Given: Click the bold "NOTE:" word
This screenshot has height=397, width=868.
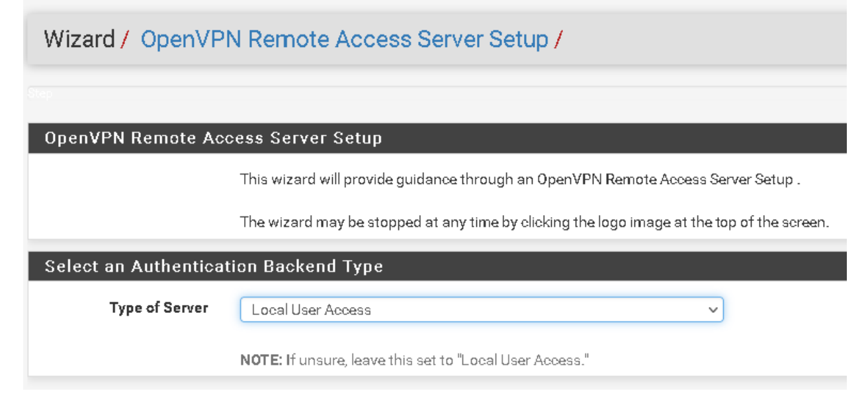Looking at the screenshot, I should (261, 361).
